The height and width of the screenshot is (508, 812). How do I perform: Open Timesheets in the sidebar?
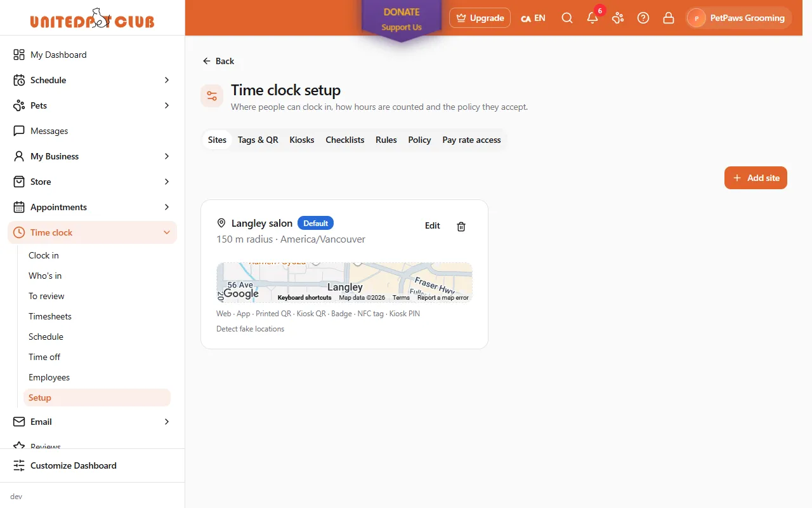pos(50,316)
